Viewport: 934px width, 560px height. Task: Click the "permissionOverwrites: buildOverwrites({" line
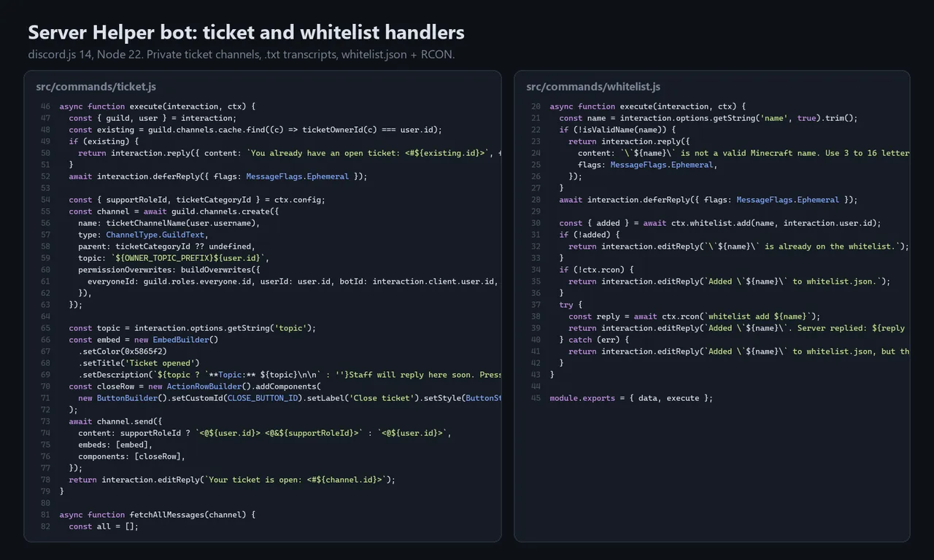tap(169, 270)
